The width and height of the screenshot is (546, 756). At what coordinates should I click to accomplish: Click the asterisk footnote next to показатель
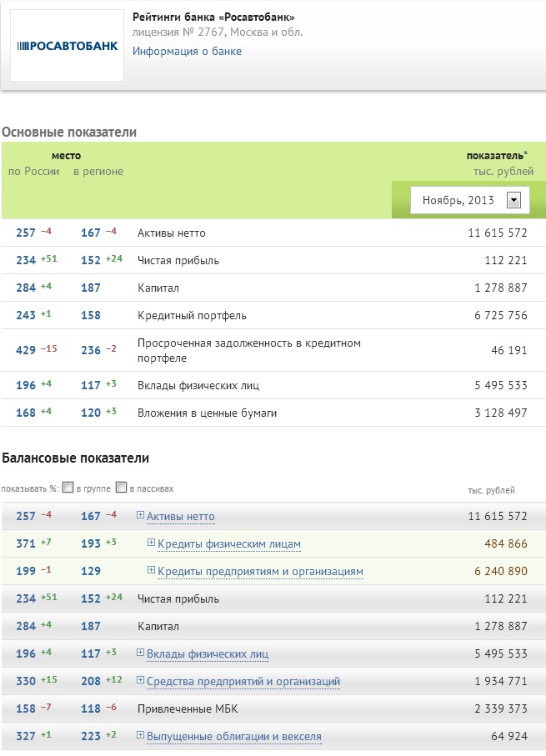[x=525, y=154]
